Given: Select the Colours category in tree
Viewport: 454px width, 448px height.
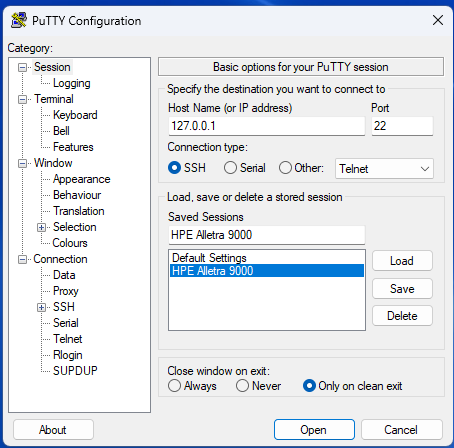Looking at the screenshot, I should coord(70,243).
